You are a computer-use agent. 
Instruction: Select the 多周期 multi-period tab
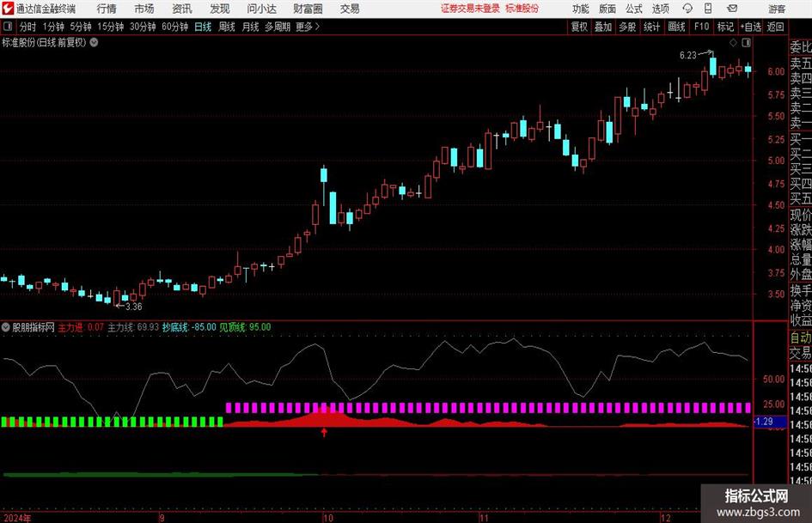[278, 27]
